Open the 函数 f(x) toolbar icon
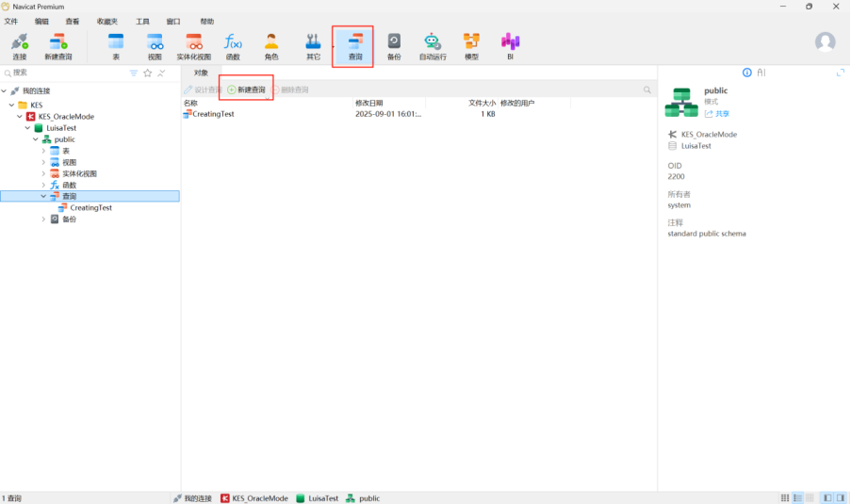This screenshot has height=504, width=851. pos(232,45)
